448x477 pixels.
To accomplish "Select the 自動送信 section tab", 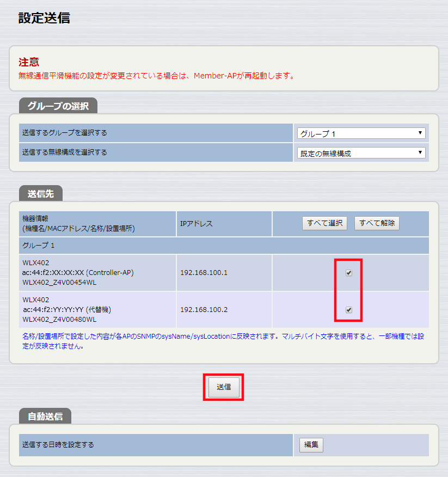I will point(45,417).
